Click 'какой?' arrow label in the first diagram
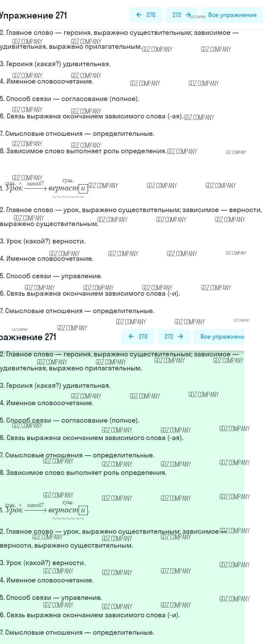 [x=36, y=183]
